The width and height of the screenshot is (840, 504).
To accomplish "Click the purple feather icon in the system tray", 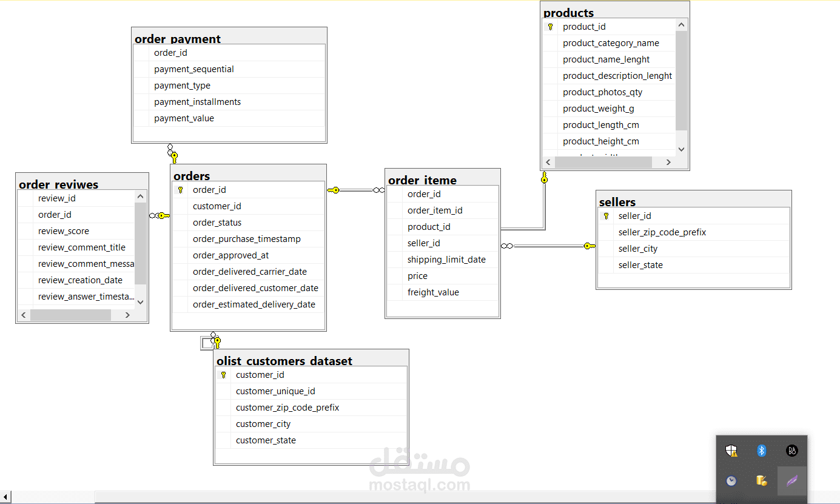I will click(x=791, y=480).
